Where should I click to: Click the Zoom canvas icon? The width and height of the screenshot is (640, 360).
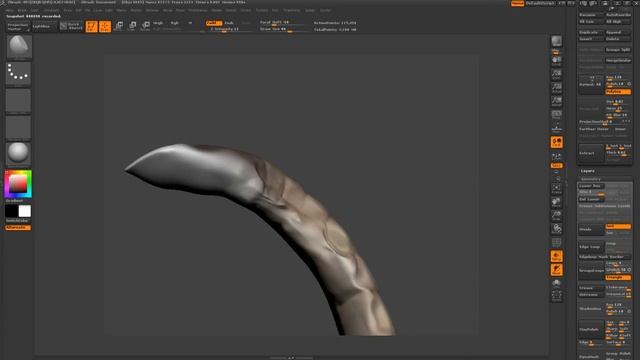coord(557,75)
